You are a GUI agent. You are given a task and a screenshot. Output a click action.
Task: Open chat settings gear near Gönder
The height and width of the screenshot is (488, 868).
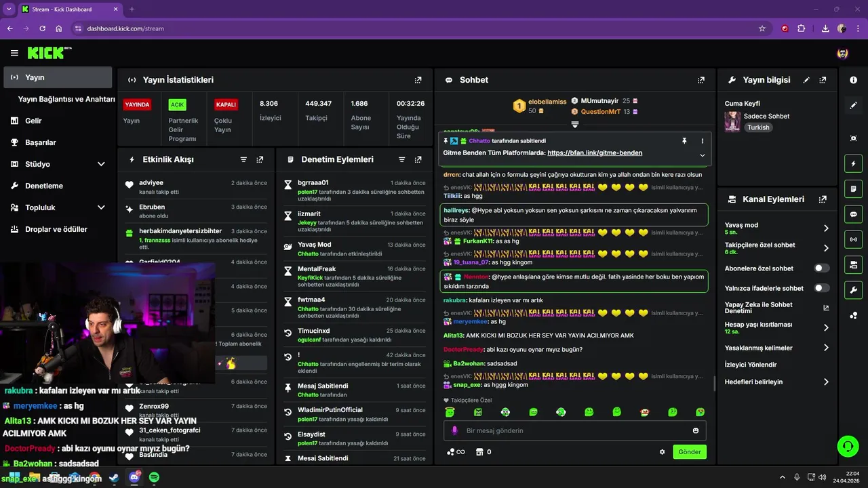[x=663, y=452]
